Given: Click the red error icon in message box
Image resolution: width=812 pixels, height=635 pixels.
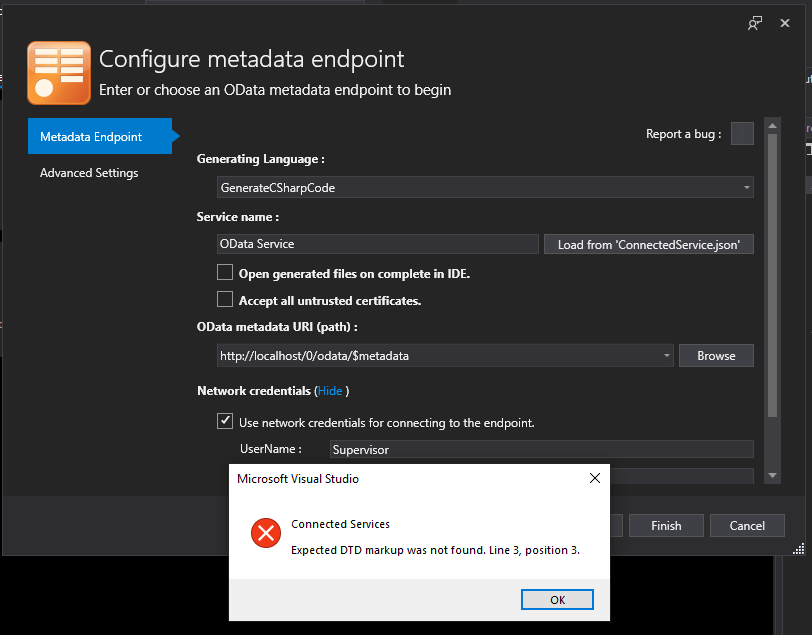Looking at the screenshot, I should (266, 533).
